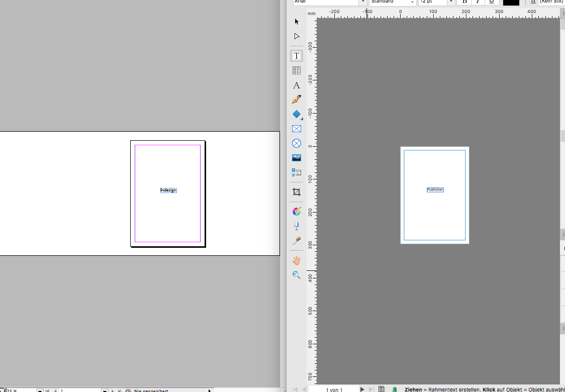Screen dimensions: 565x392
Task: Open InDesign preflight status menu arrow
Action: (x=209, y=390)
